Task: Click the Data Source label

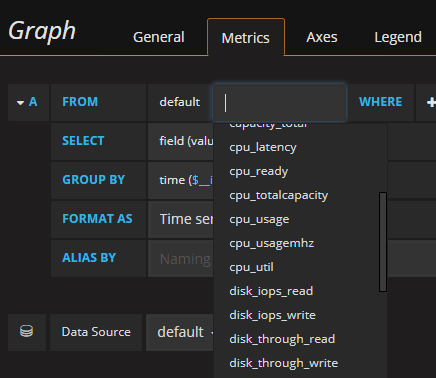Action: coord(96,332)
